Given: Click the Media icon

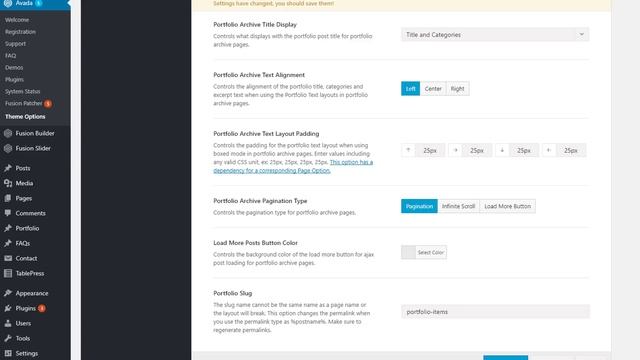Looking at the screenshot, I should tap(8, 183).
